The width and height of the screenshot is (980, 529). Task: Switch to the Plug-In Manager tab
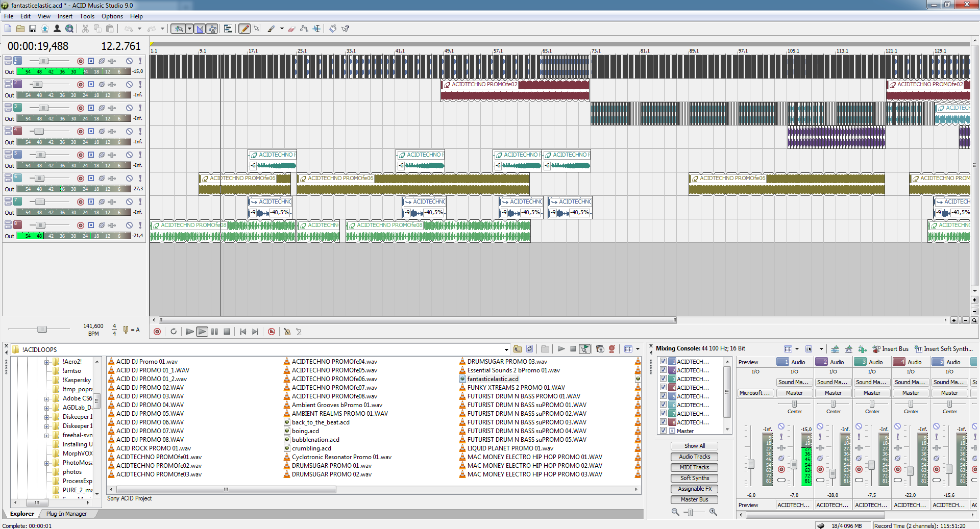pyautogui.click(x=66, y=514)
